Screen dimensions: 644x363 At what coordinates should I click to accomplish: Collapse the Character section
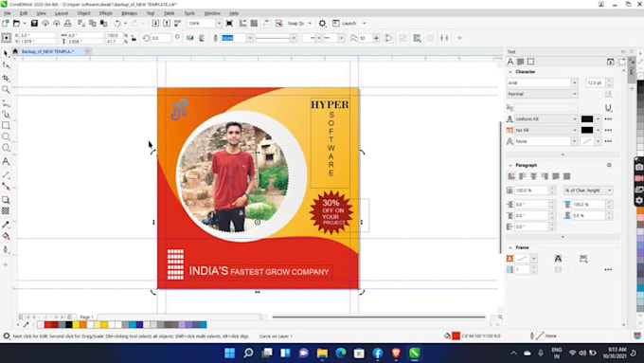click(x=510, y=71)
